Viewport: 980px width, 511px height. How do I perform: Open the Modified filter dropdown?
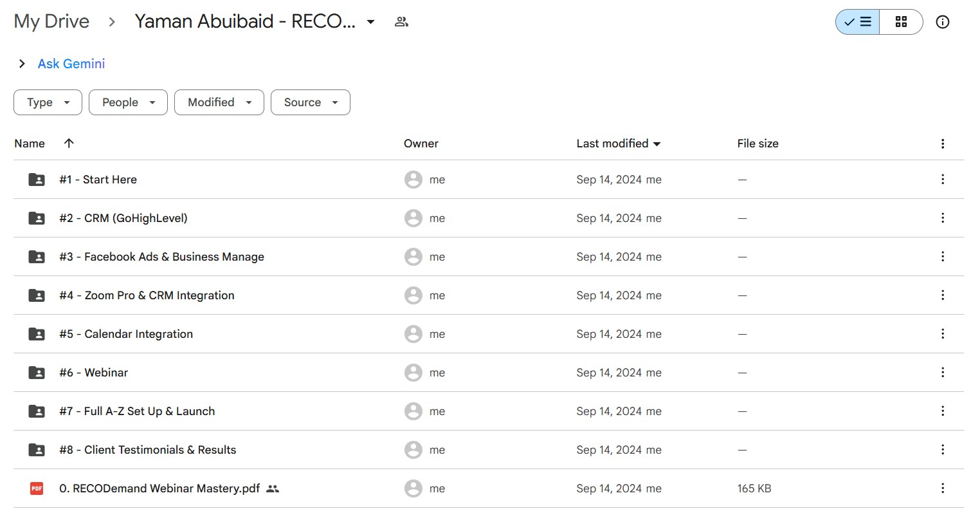coord(219,102)
